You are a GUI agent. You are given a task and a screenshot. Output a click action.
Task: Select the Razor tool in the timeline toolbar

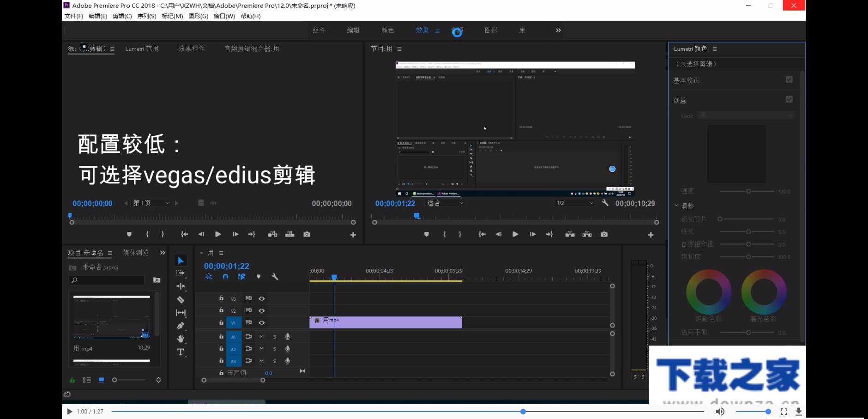point(181,299)
